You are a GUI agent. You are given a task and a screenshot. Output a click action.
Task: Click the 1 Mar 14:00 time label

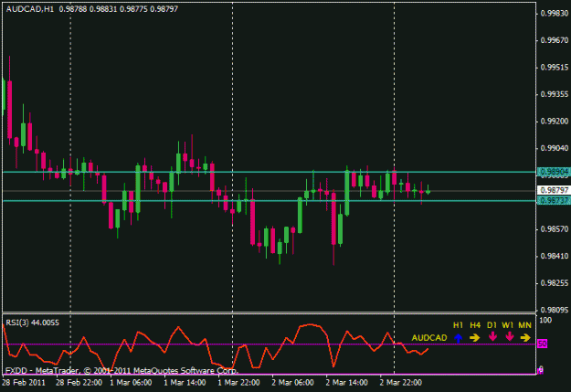click(185, 383)
